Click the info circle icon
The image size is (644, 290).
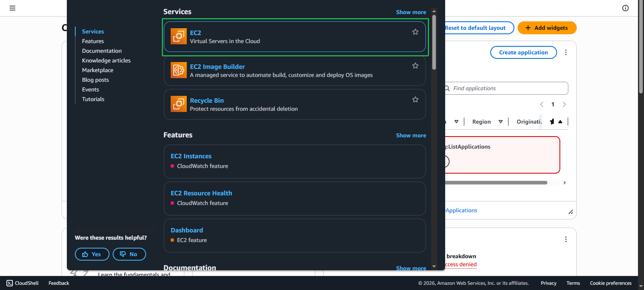(x=625, y=8)
